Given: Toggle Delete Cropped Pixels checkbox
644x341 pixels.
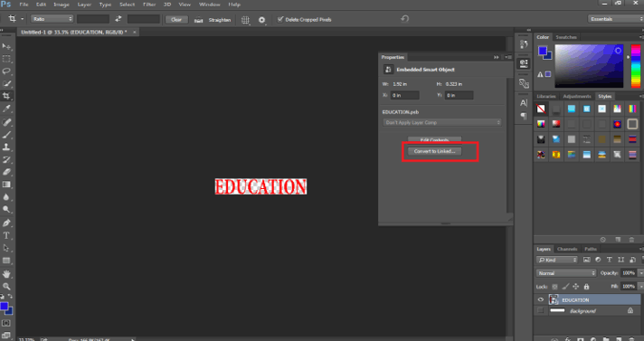Looking at the screenshot, I should (280, 19).
